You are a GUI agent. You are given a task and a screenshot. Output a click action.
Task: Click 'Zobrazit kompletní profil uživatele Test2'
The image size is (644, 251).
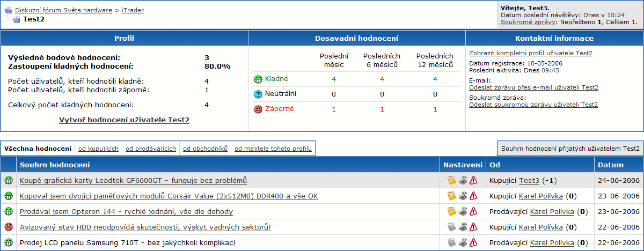[530, 53]
